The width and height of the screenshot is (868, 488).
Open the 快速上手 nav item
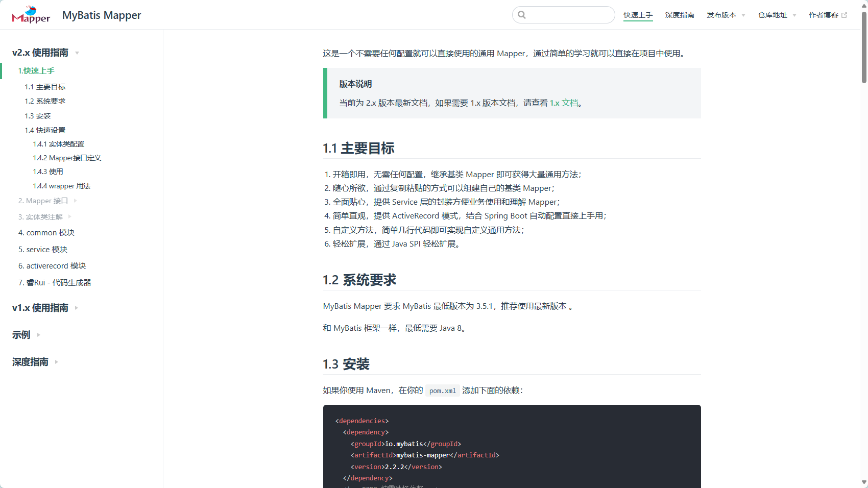(638, 15)
